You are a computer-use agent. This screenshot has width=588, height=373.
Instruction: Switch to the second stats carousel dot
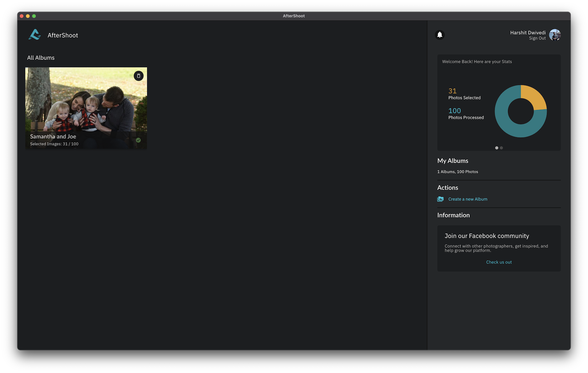click(502, 148)
